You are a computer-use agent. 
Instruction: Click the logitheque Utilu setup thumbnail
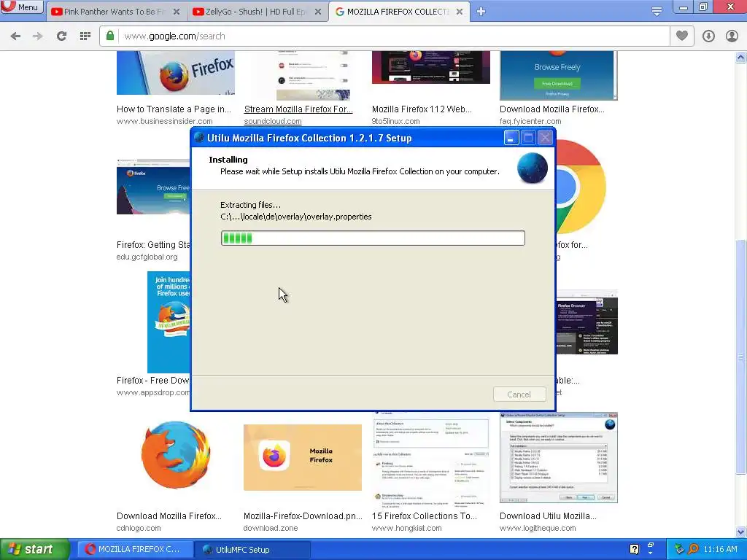pyautogui.click(x=558, y=458)
